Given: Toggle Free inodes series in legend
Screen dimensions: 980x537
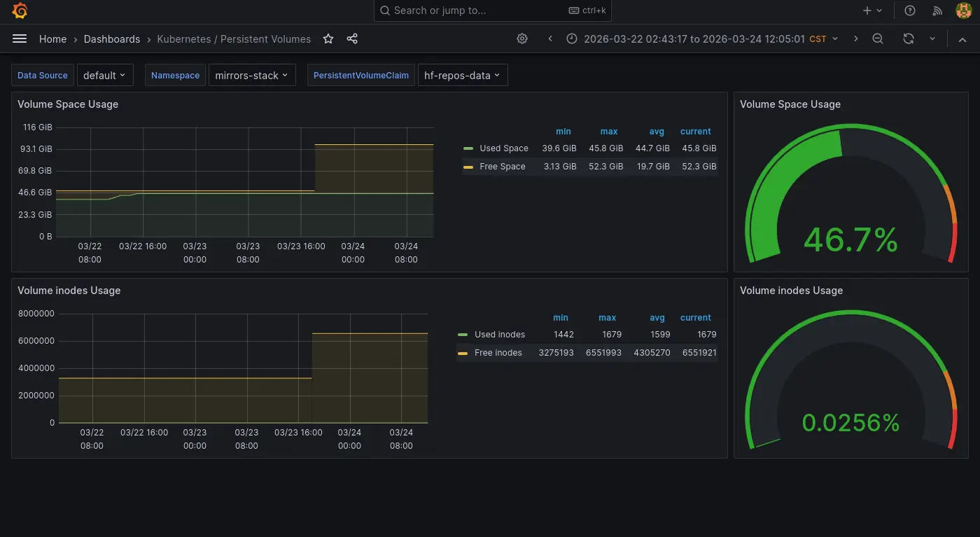Looking at the screenshot, I should [x=498, y=353].
